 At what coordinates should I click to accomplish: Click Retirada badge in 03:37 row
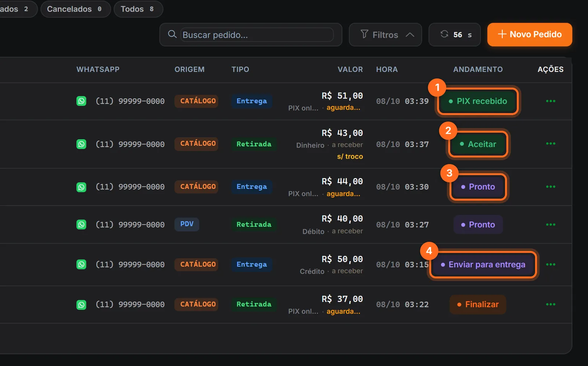pyautogui.click(x=254, y=144)
